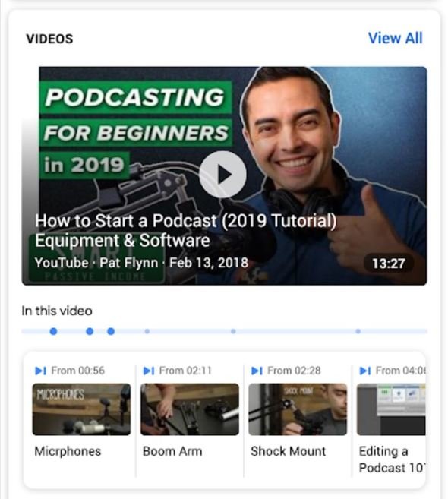Image resolution: width=448 pixels, height=499 pixels.
Task: Open the View All videos link
Action: pos(395,38)
